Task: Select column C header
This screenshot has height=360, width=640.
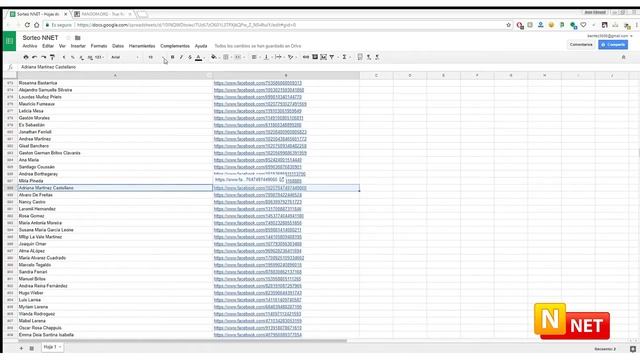Action: [376, 76]
